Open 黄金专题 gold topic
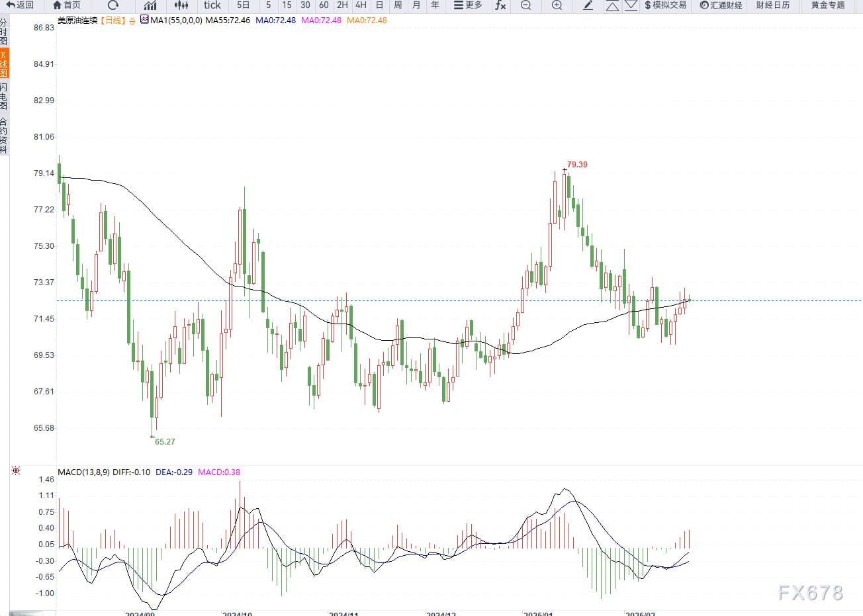The image size is (863, 616). click(828, 5)
